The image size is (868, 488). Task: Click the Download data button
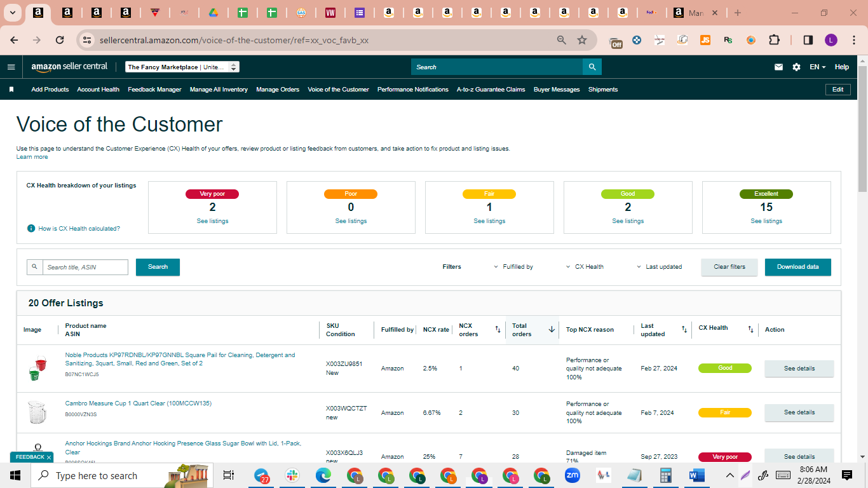pyautogui.click(x=797, y=267)
